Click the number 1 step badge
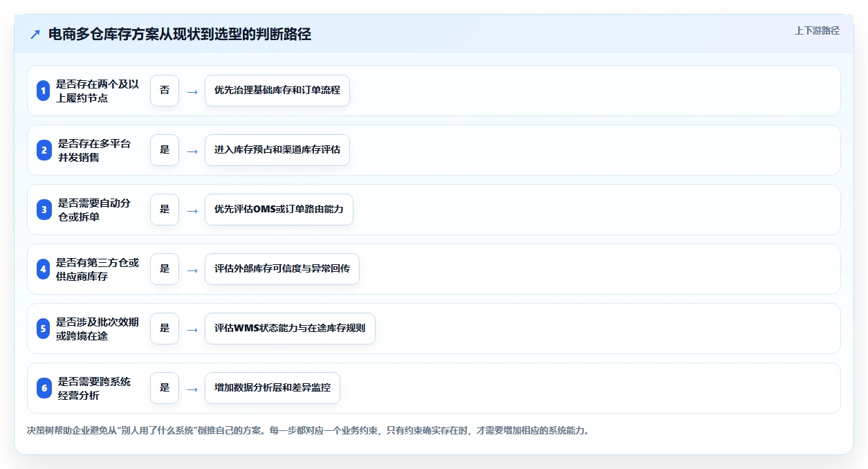Image resolution: width=868 pixels, height=469 pixels. click(44, 91)
